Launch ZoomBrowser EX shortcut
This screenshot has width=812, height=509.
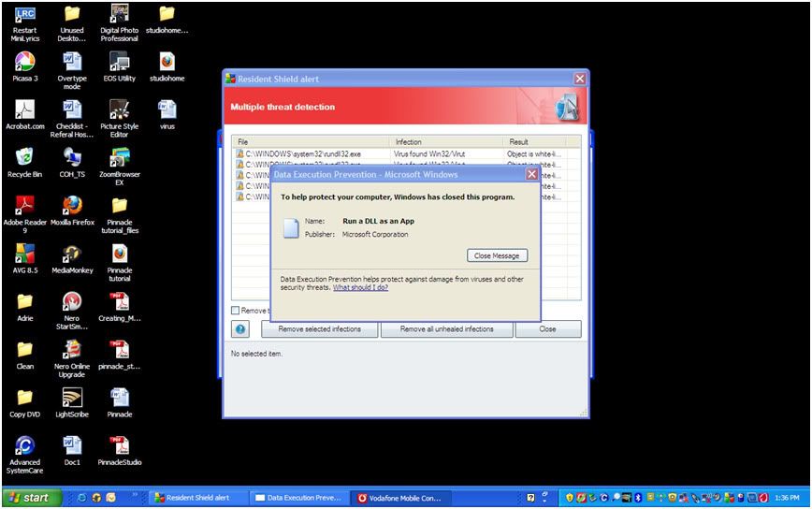coord(120,167)
